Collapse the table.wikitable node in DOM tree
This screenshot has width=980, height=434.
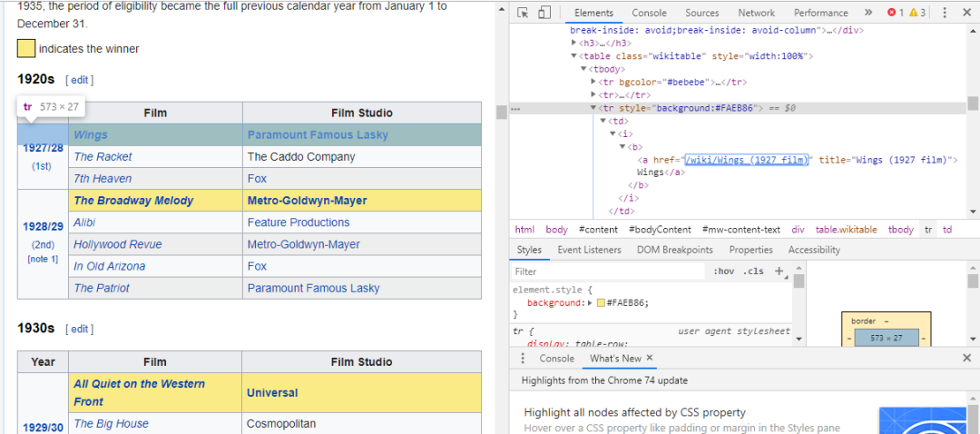click(573, 55)
